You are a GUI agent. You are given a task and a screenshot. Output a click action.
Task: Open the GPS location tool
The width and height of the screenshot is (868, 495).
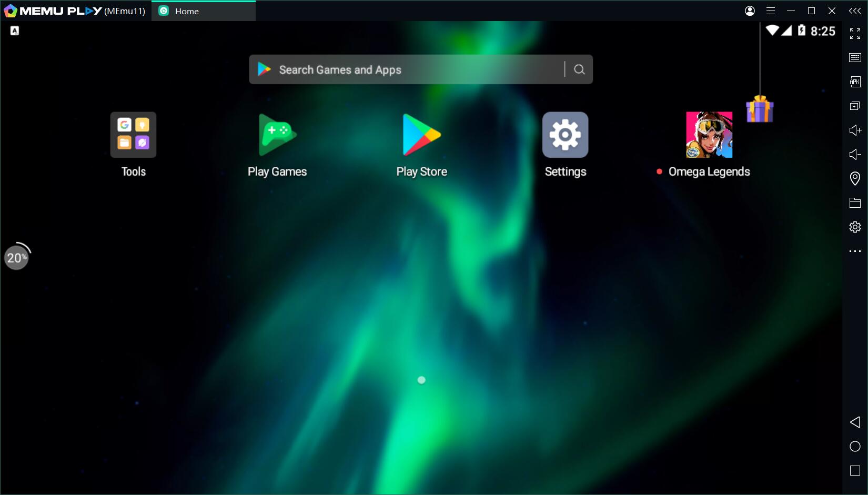[x=855, y=178]
